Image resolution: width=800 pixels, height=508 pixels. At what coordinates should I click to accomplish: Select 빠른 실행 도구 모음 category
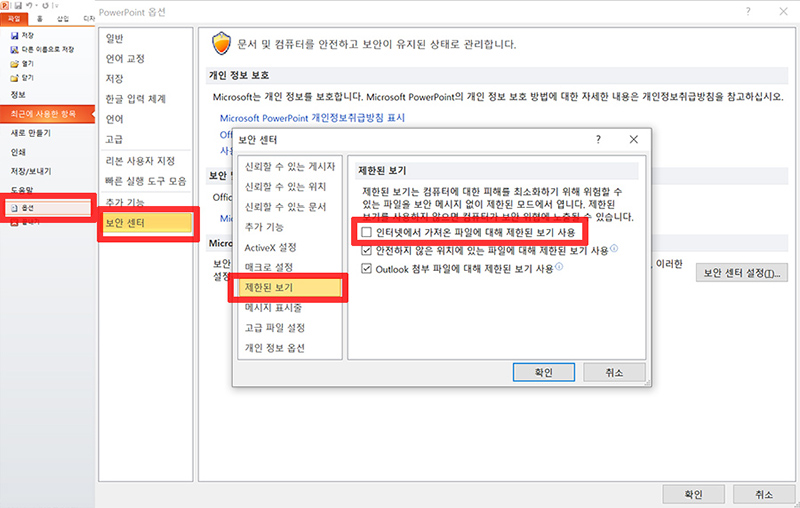point(145,181)
